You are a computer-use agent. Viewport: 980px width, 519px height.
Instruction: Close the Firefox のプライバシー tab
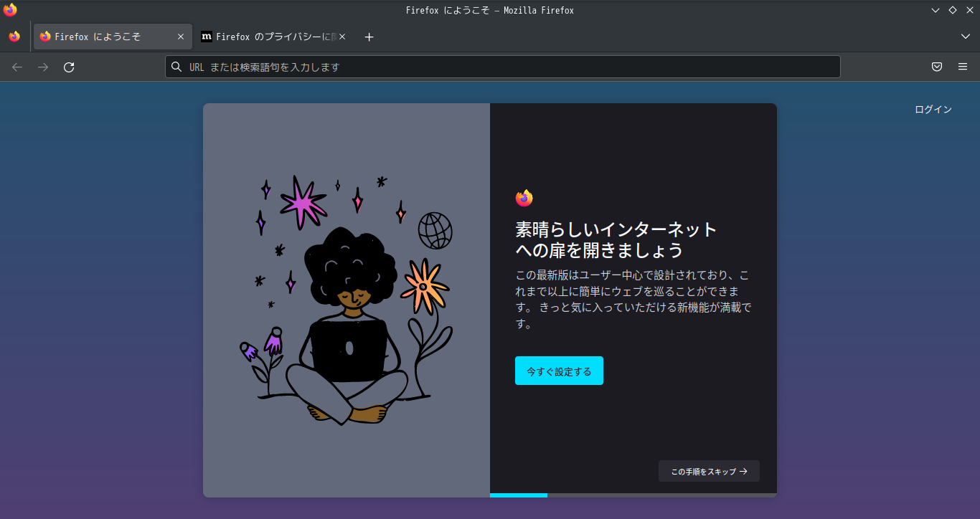tap(342, 37)
